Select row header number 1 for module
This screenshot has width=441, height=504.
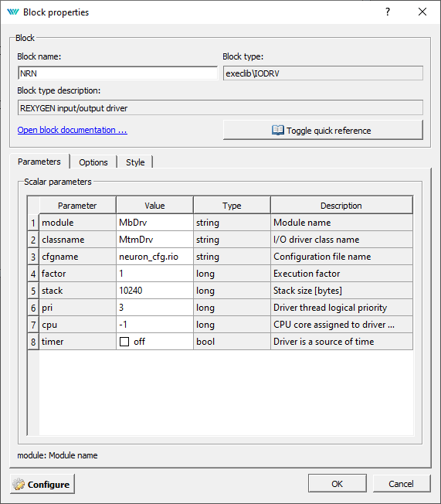tap(33, 223)
